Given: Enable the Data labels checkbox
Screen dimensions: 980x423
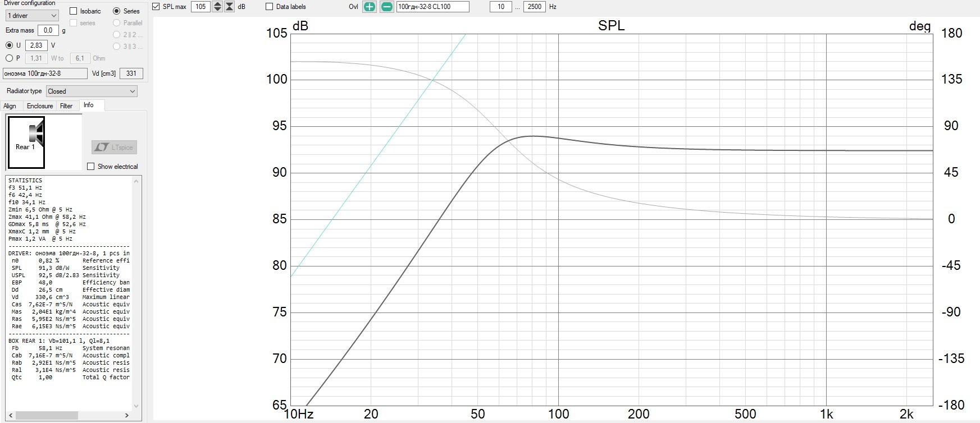Looking at the screenshot, I should click(269, 7).
